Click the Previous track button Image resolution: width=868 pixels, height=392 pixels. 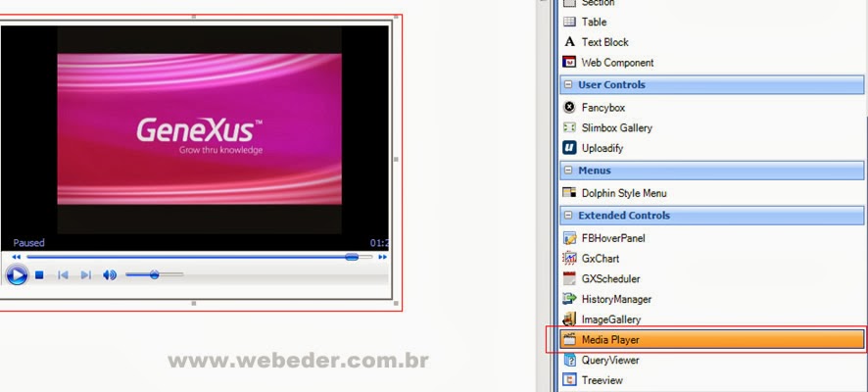tap(63, 274)
